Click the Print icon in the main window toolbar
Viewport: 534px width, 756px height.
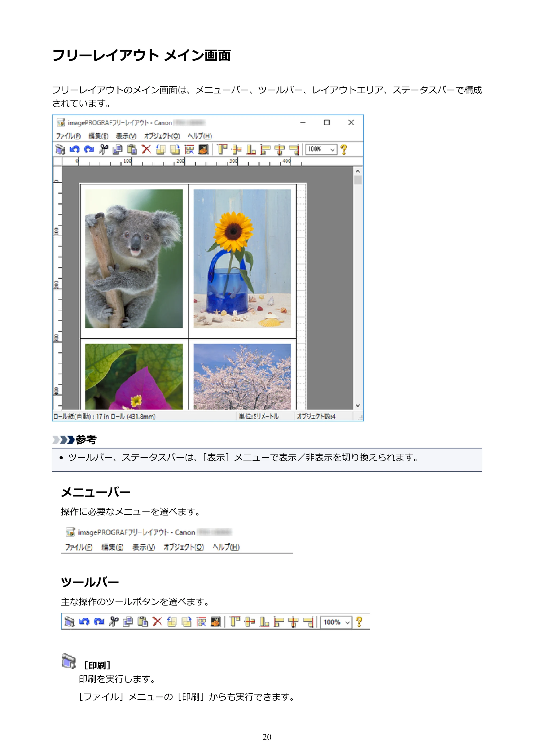[60, 149]
